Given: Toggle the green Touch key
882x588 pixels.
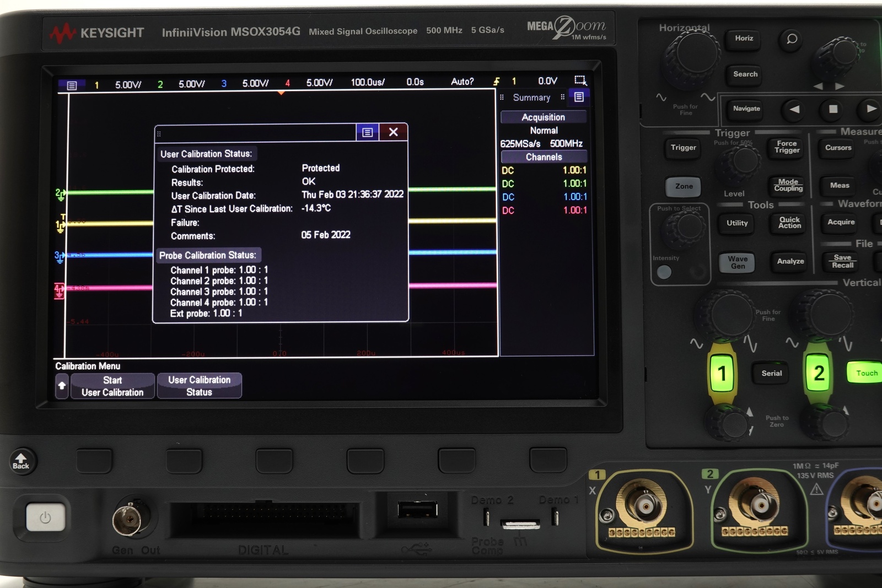Looking at the screenshot, I should (x=866, y=373).
